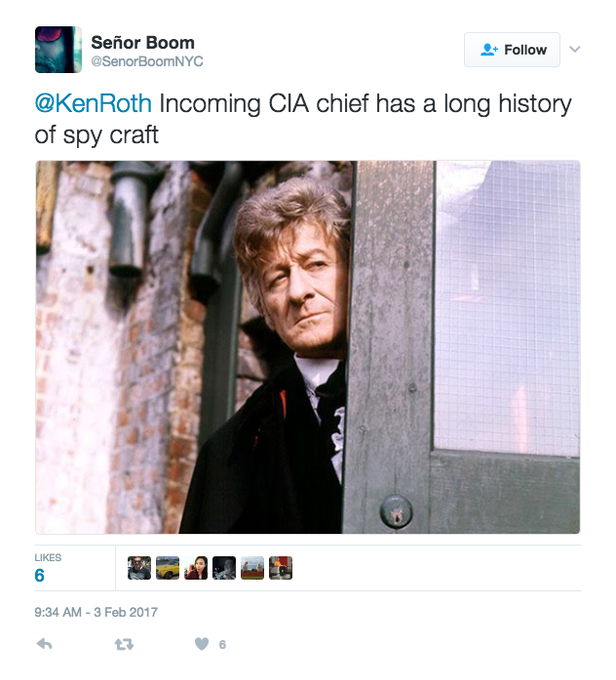Open the 9:34 AM - 3 Feb 2017 timestamp
This screenshot has width=616, height=680.
(96, 613)
